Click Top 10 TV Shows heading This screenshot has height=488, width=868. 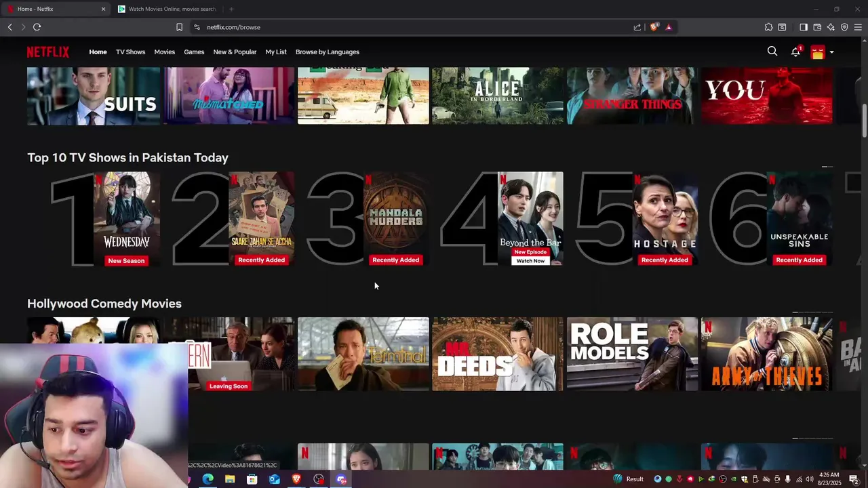127,157
